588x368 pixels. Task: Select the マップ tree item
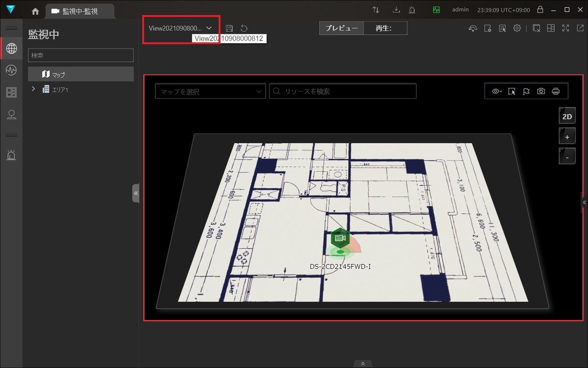(81, 74)
